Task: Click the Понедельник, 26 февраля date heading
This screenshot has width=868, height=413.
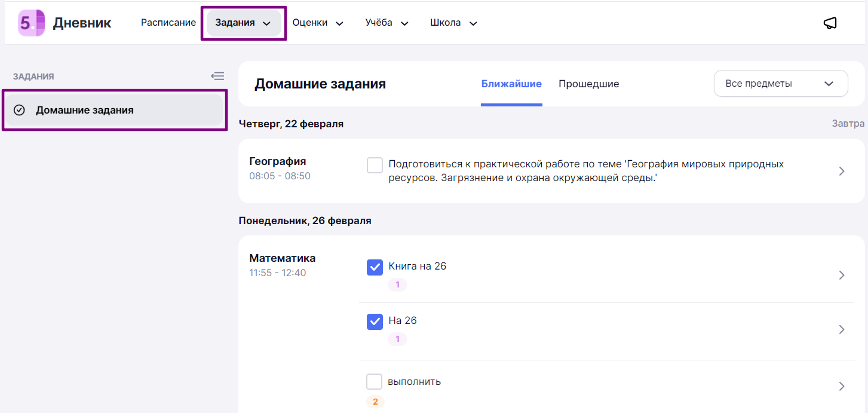Action: (x=305, y=221)
